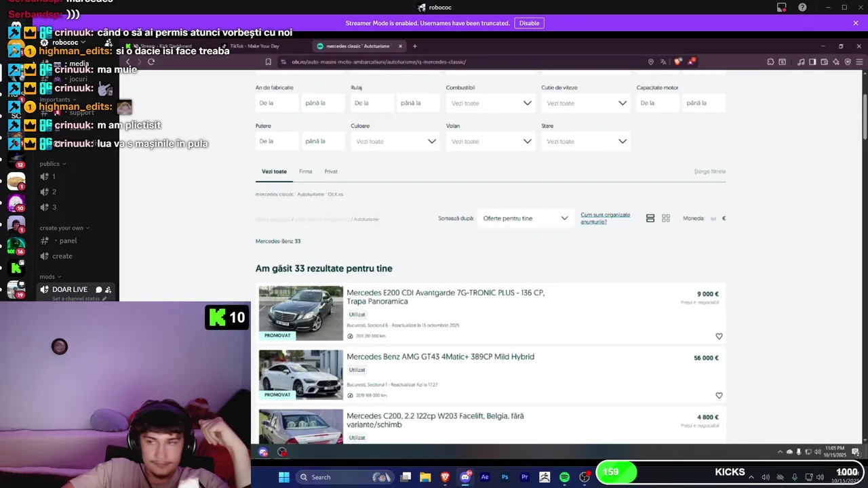Launch Premiere Pro from taskbar
The height and width of the screenshot is (488, 868).
[525, 477]
